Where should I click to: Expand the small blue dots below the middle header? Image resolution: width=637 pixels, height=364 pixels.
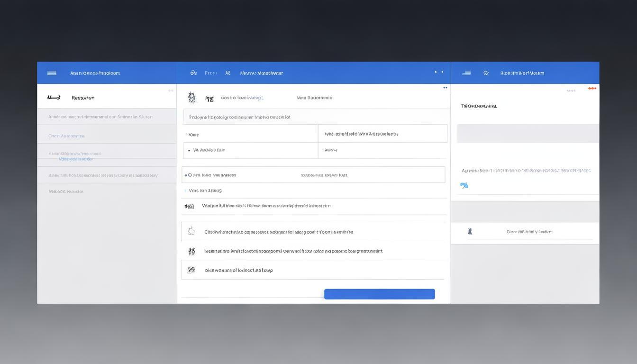pyautogui.click(x=445, y=88)
